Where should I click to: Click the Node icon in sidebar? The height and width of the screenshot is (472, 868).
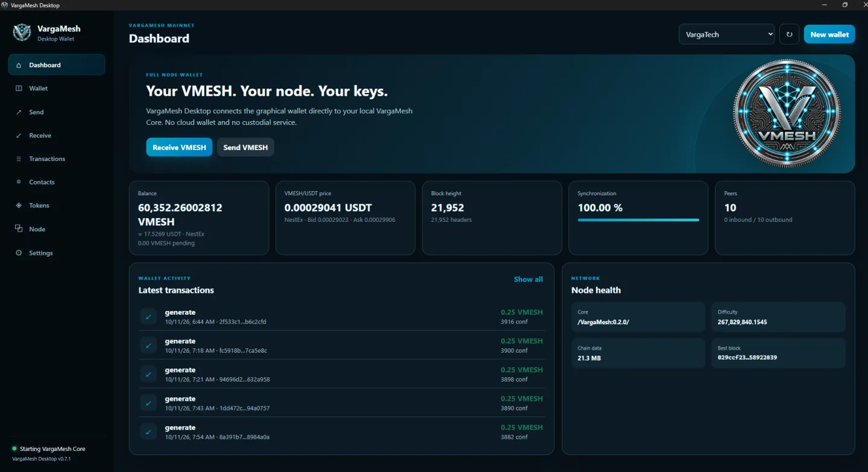coord(19,229)
